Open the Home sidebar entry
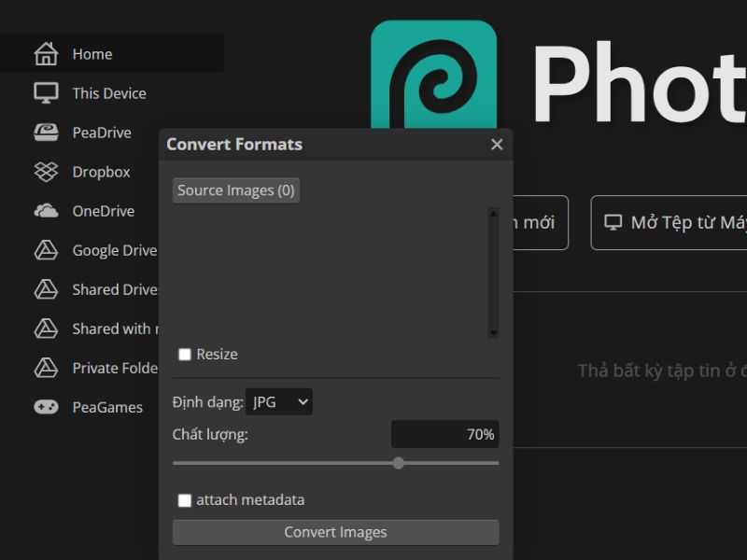Screen dimensions: 747x560 coord(112,53)
